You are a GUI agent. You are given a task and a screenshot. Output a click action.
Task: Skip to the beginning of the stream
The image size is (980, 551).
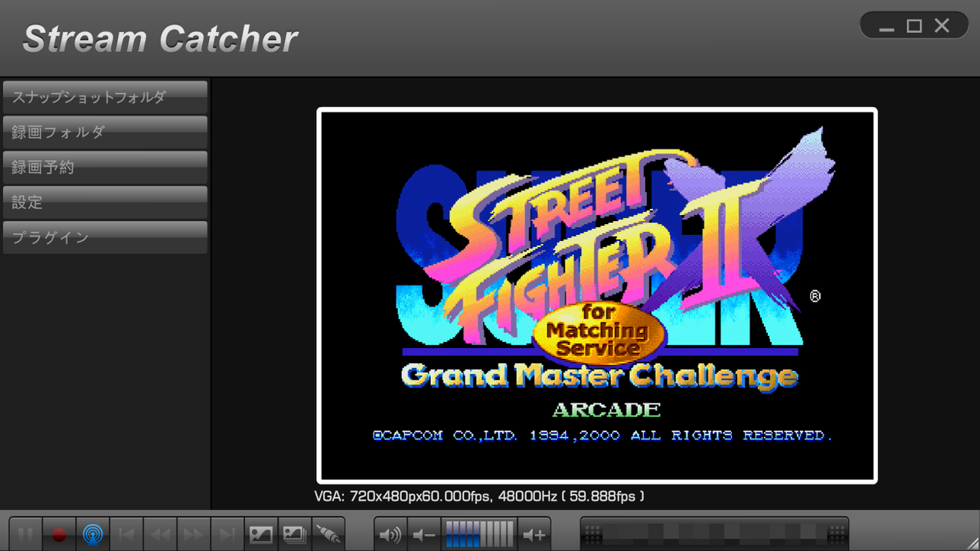[x=126, y=533]
